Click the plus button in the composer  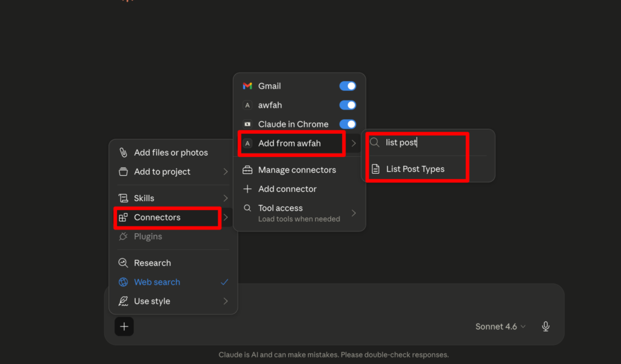coord(124,326)
